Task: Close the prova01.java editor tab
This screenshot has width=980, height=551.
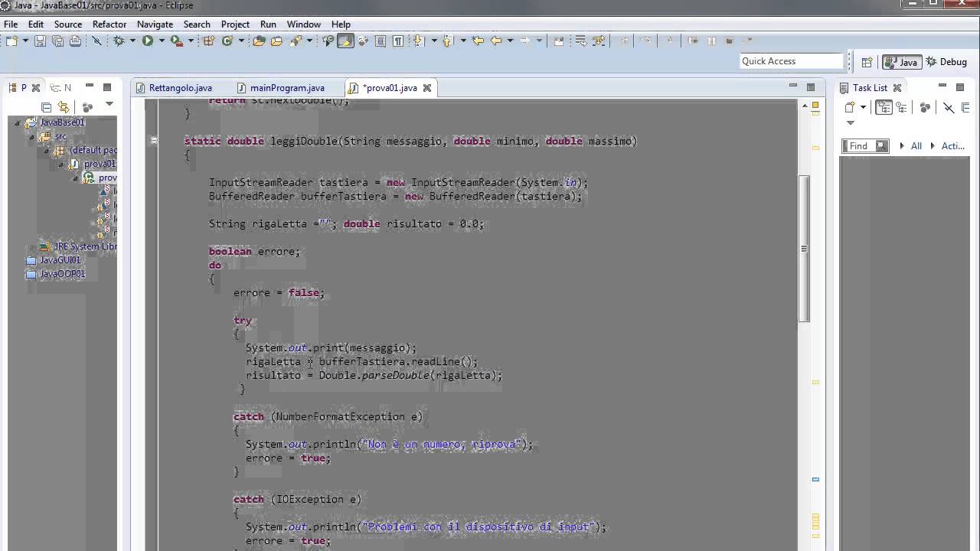Action: [x=427, y=88]
